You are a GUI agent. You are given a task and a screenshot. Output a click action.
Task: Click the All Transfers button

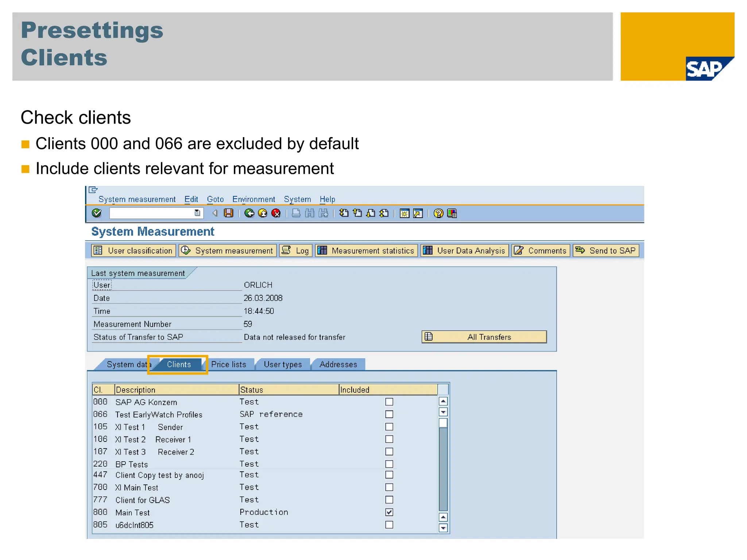pos(484,337)
